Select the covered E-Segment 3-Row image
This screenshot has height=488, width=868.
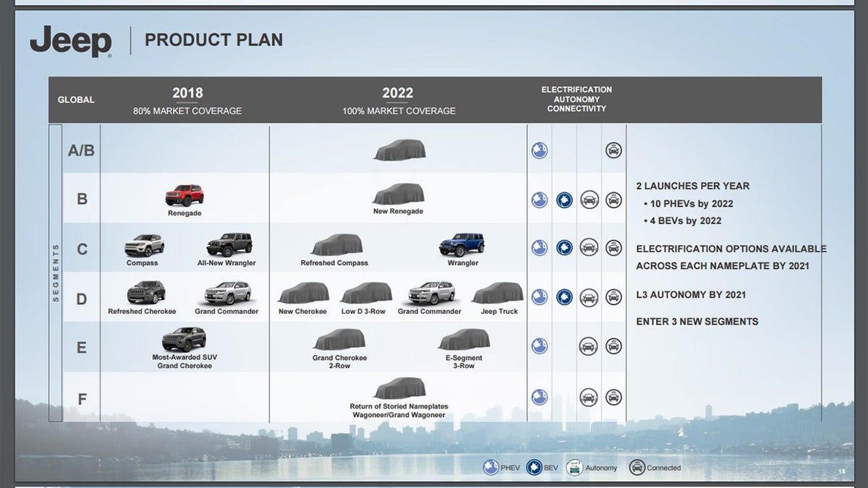click(x=464, y=340)
